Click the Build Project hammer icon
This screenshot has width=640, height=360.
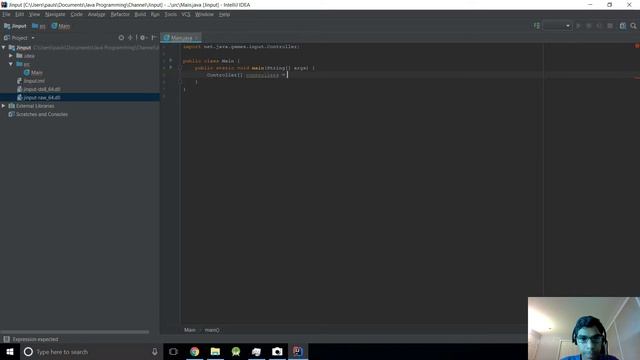[x=537, y=26]
